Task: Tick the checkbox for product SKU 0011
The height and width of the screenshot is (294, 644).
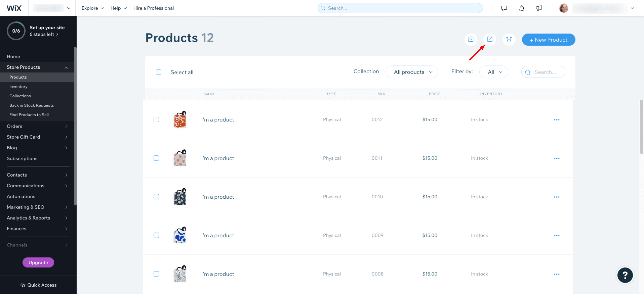Action: (x=156, y=158)
